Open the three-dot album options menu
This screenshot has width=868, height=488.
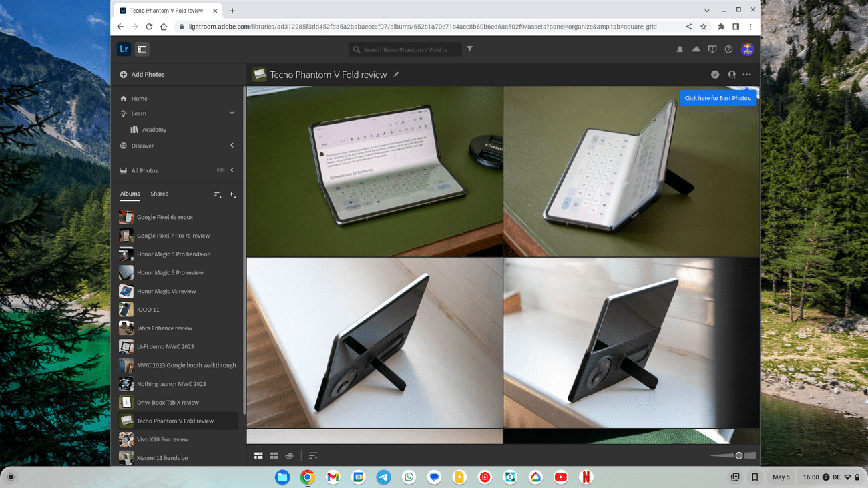coord(746,75)
